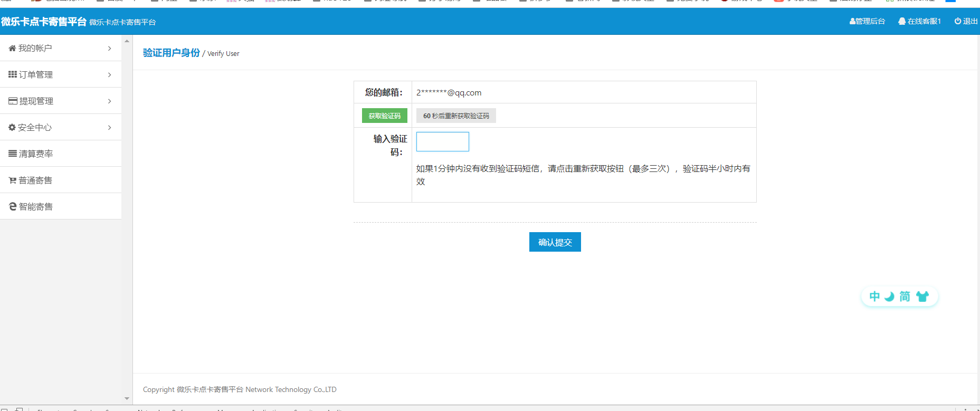Click the card icon beside 提现管理
This screenshot has width=980, height=411.
13,101
